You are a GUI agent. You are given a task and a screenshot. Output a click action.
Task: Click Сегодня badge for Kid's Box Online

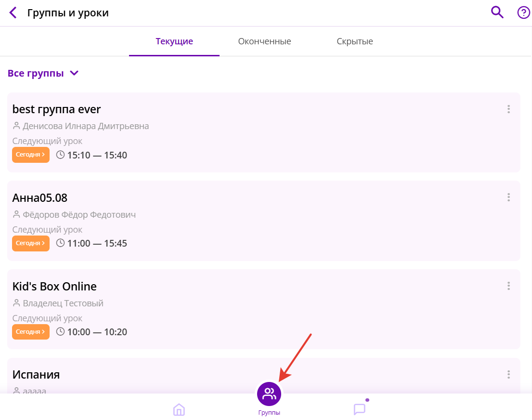30,332
